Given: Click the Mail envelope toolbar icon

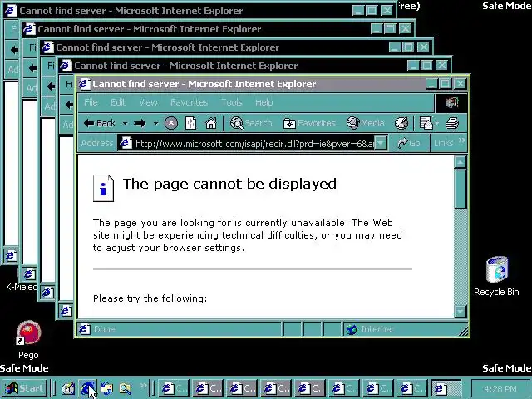Looking at the screenshot, I should click(426, 123).
